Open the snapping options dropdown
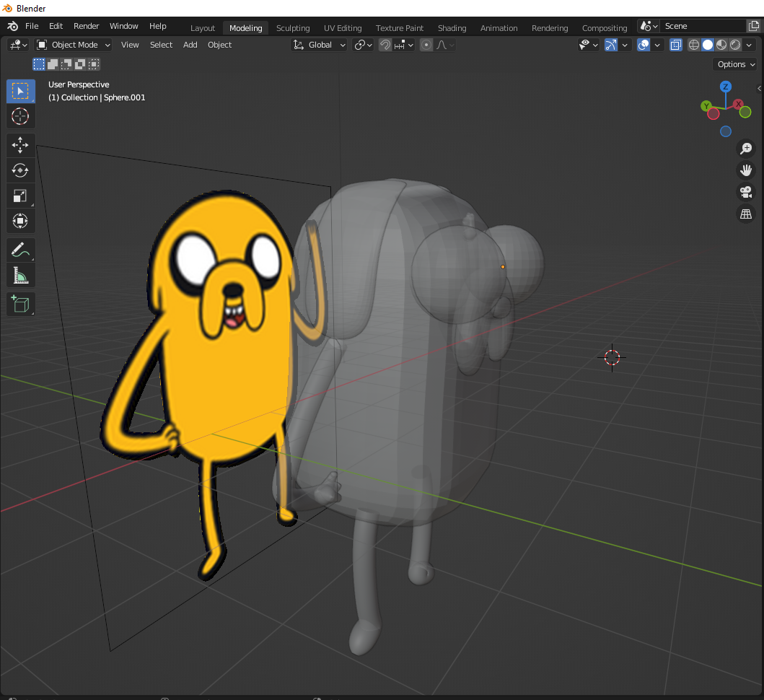Screen dimensions: 764x700 tap(404, 45)
